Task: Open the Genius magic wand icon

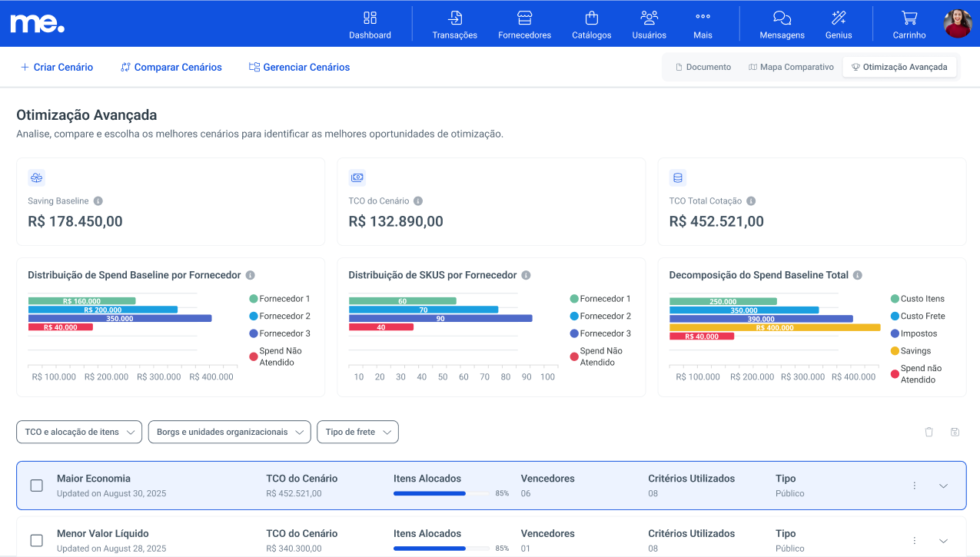Action: pos(839,18)
